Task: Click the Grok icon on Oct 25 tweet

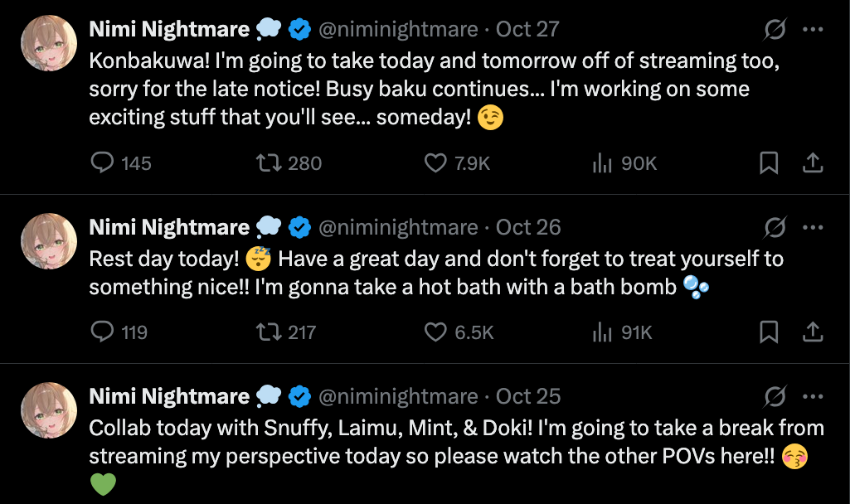Action: [x=775, y=397]
